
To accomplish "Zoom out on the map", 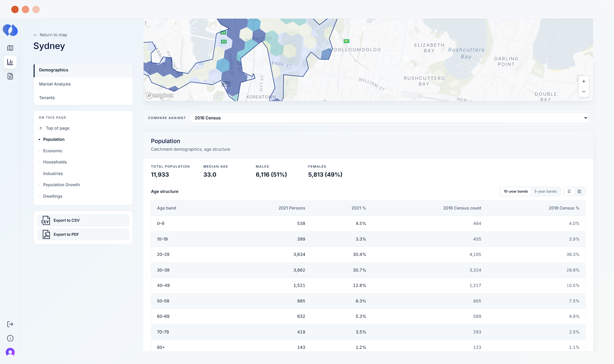I will 584,92.
